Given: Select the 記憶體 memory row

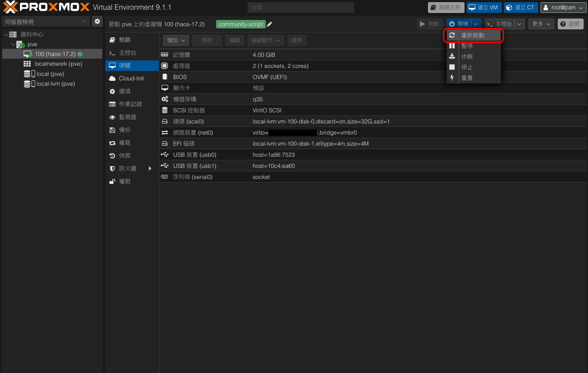Looking at the screenshot, I should (x=373, y=55).
